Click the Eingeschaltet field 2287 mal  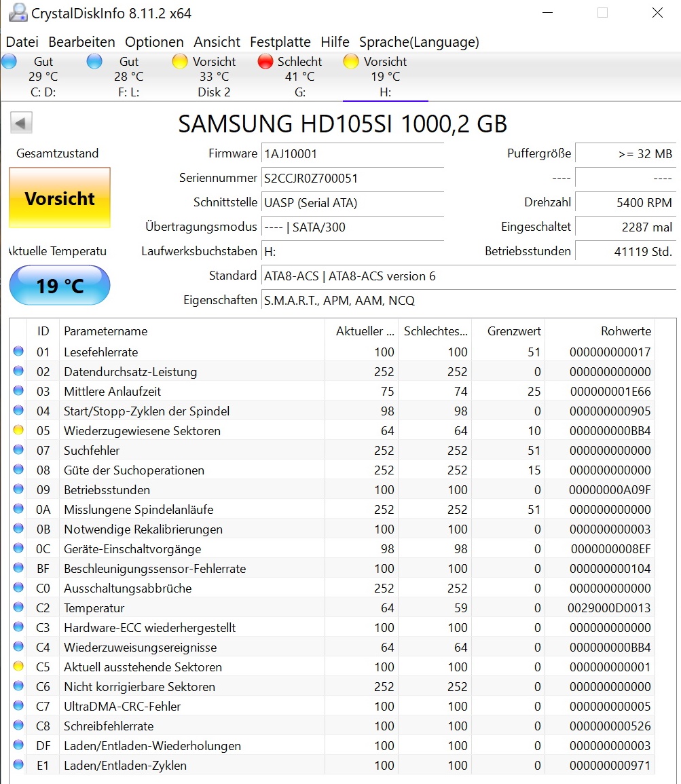[625, 227]
